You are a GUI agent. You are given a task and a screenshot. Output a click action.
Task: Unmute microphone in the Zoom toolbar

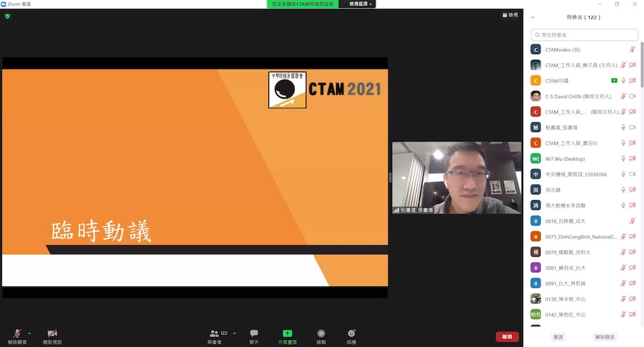(17, 336)
